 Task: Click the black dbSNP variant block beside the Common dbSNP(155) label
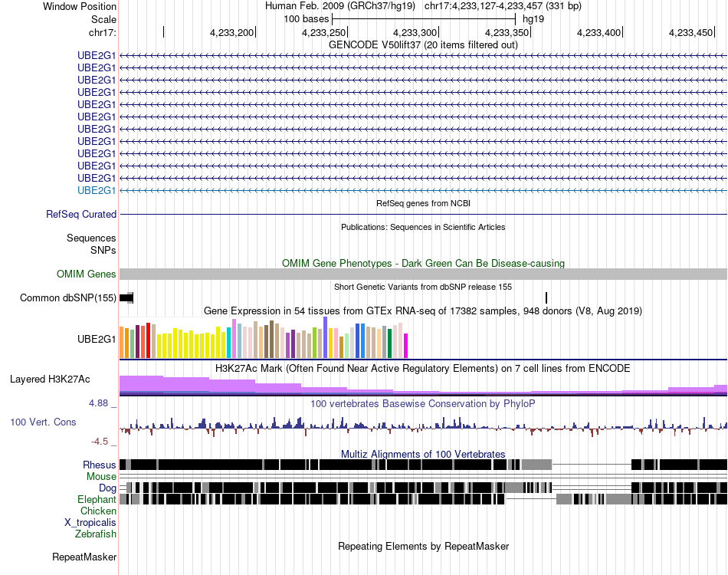[x=126, y=297]
